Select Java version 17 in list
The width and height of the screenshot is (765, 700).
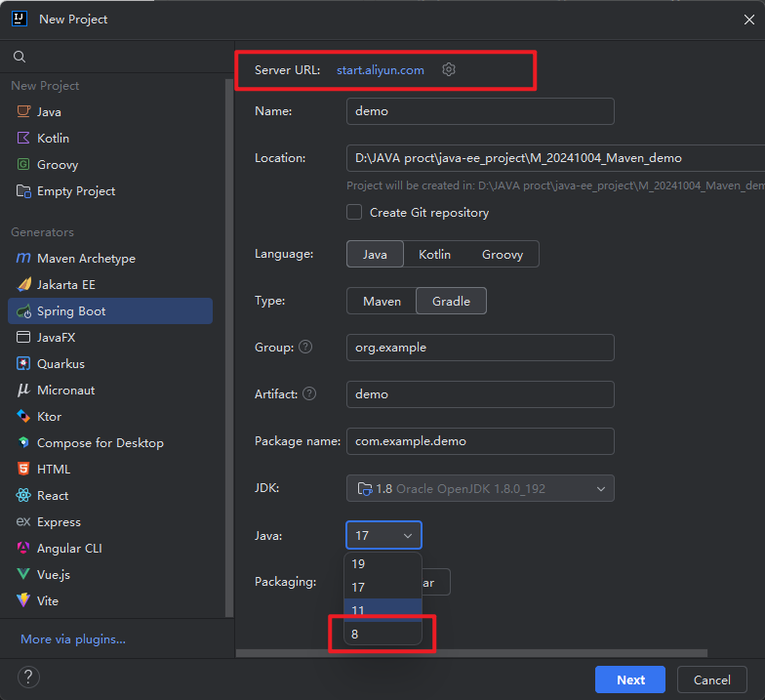tap(382, 588)
